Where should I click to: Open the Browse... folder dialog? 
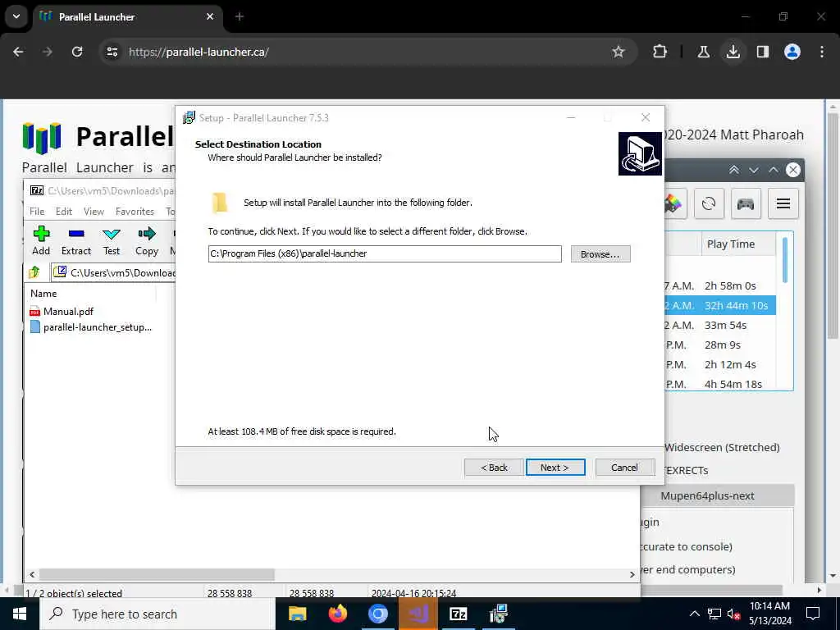pos(600,254)
